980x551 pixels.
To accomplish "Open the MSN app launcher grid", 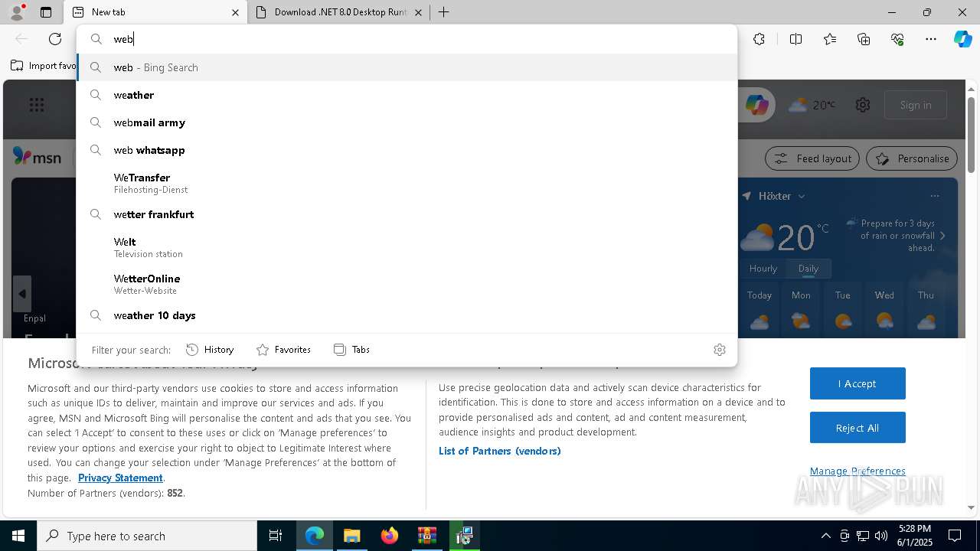I will point(37,105).
